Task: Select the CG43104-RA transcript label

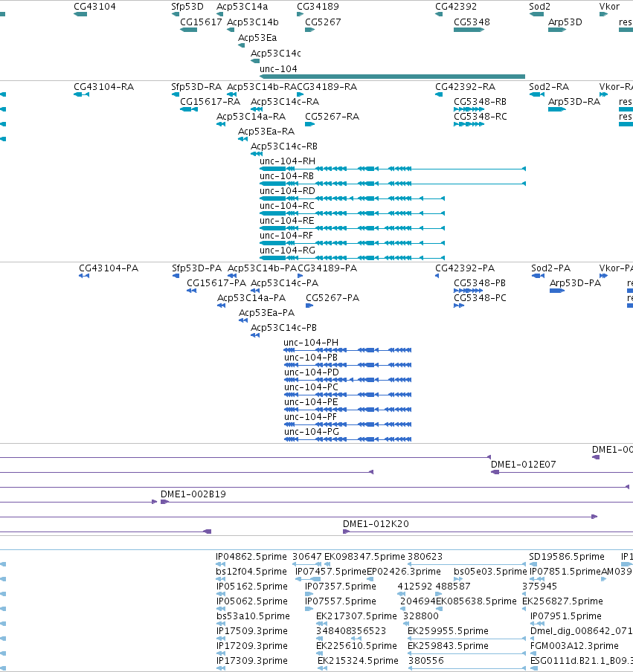Action: 104,86
